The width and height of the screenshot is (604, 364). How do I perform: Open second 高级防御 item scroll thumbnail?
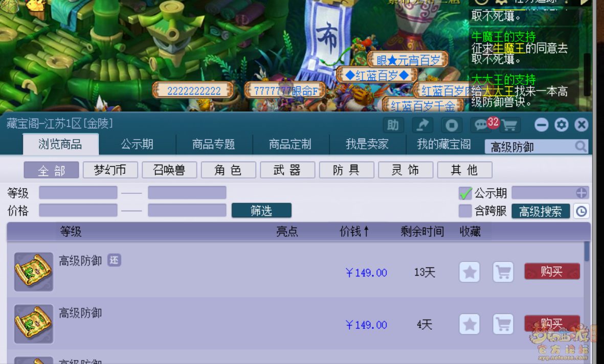click(34, 324)
